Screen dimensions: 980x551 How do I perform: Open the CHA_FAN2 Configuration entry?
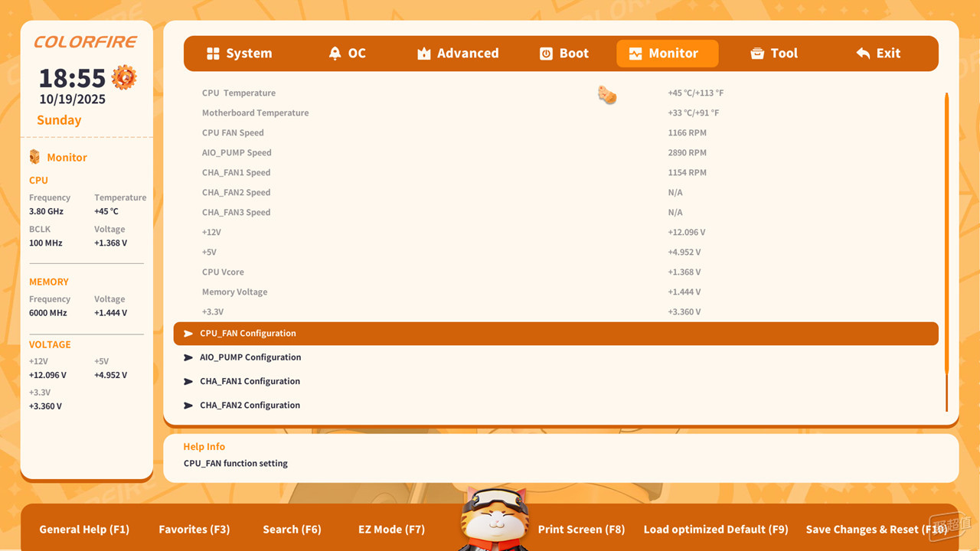tap(250, 406)
